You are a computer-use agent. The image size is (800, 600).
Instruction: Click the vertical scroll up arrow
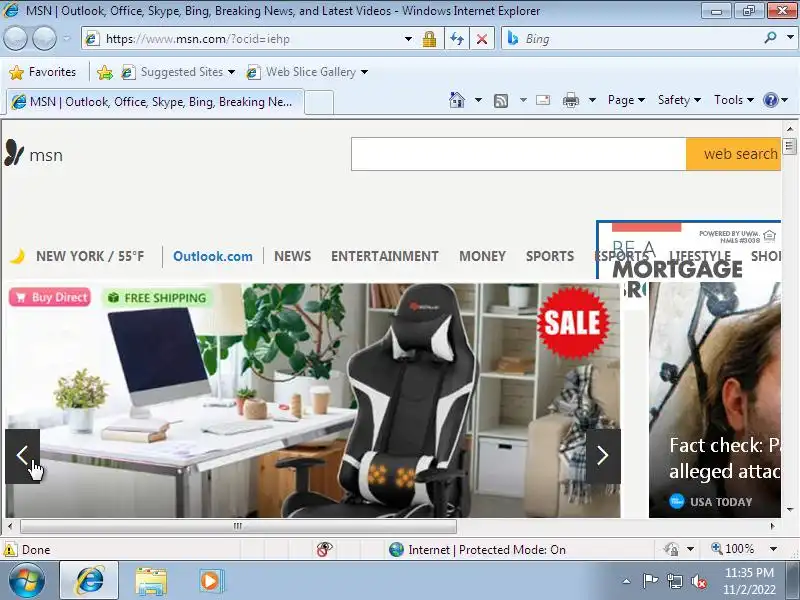(x=790, y=129)
